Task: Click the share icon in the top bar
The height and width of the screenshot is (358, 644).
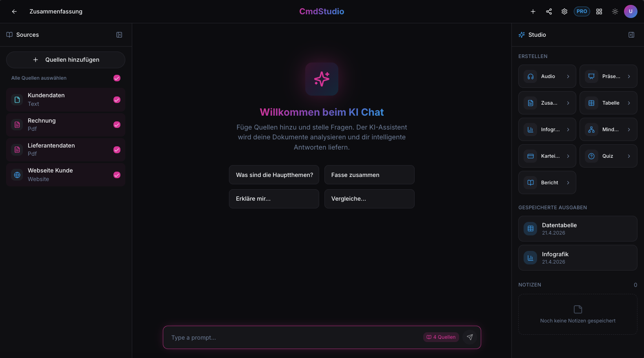Action: 549,11
